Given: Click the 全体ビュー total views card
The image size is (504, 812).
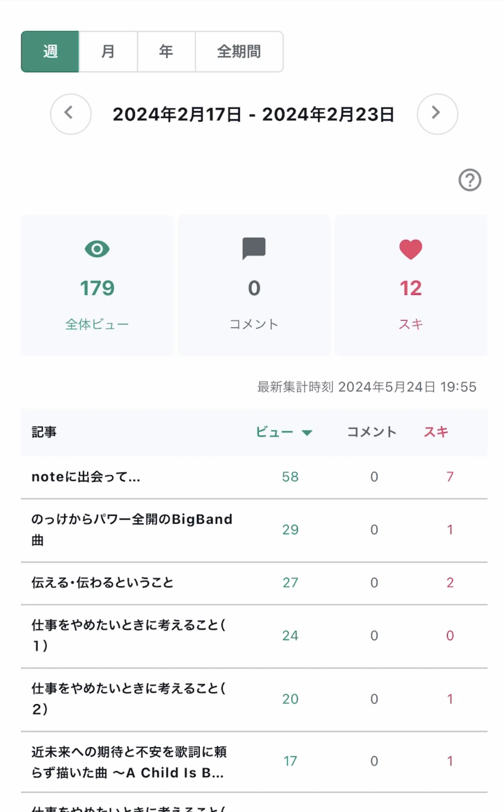Looking at the screenshot, I should click(x=97, y=285).
